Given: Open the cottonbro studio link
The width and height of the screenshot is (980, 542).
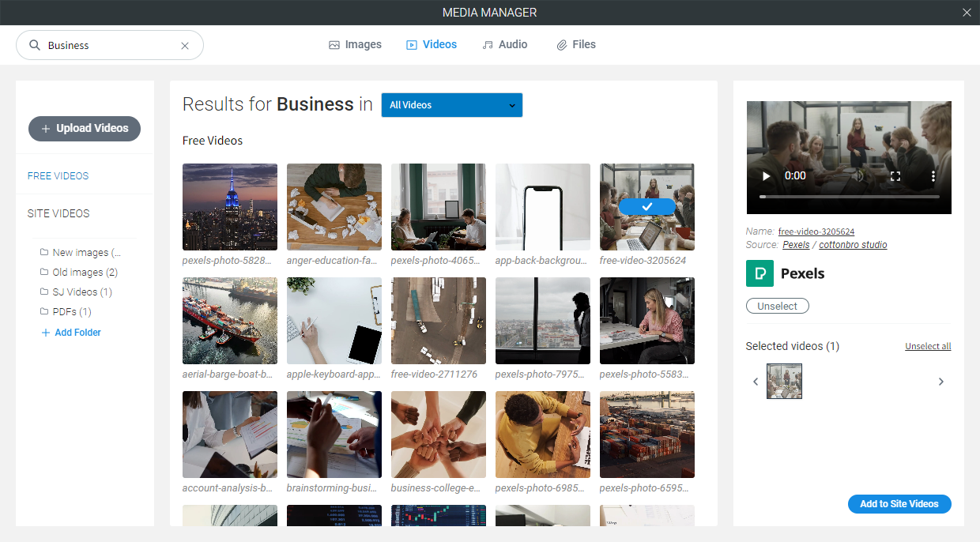Looking at the screenshot, I should pyautogui.click(x=853, y=245).
